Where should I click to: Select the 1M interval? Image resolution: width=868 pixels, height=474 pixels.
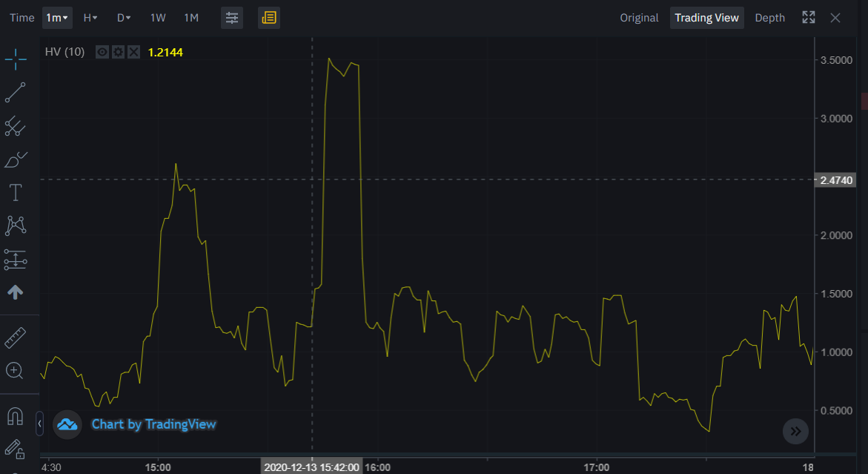coord(191,18)
